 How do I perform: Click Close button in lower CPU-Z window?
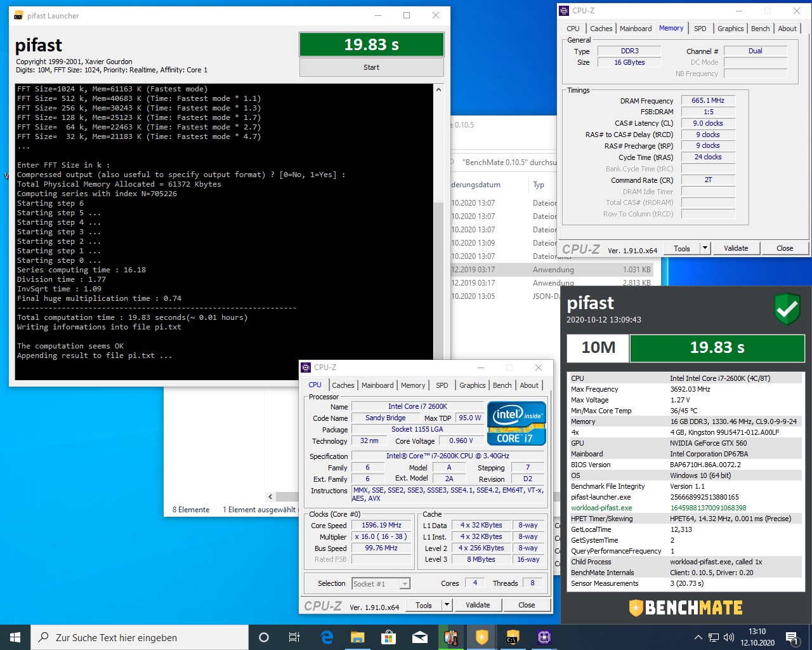[527, 605]
